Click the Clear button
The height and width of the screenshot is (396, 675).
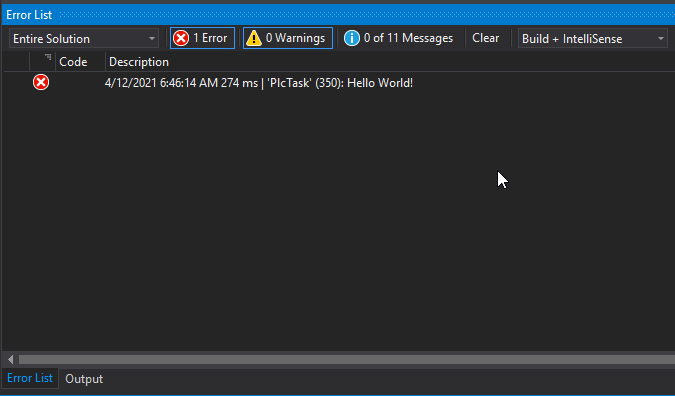[486, 38]
